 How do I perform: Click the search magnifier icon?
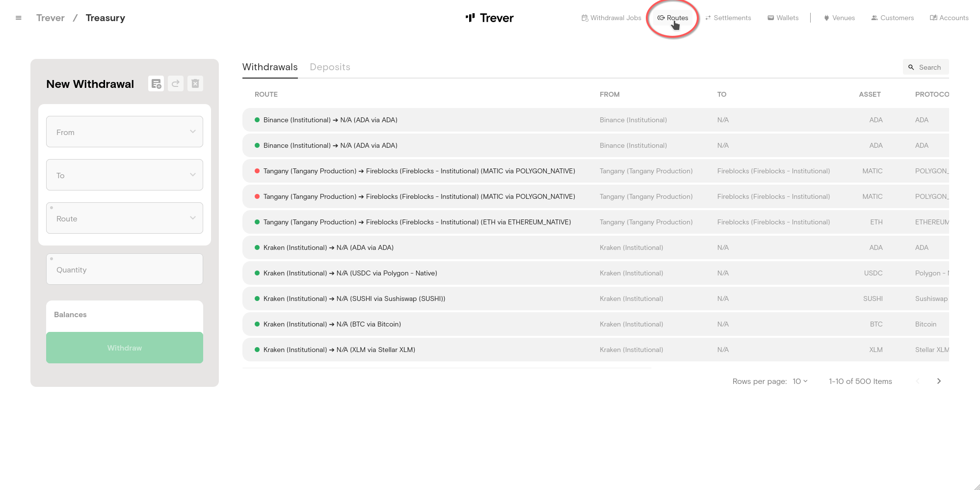coord(911,67)
